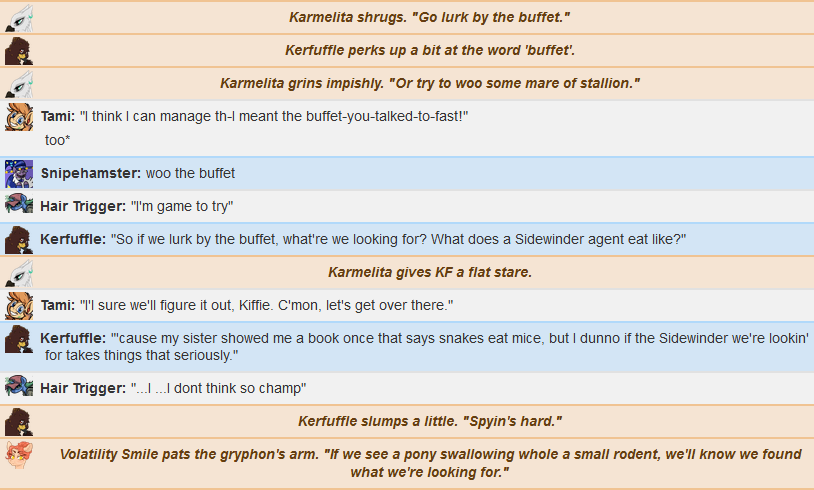Screen dimensions: 814x490
Task: Click Tami's avatar beside 'let's get over there'
Action: (19, 306)
